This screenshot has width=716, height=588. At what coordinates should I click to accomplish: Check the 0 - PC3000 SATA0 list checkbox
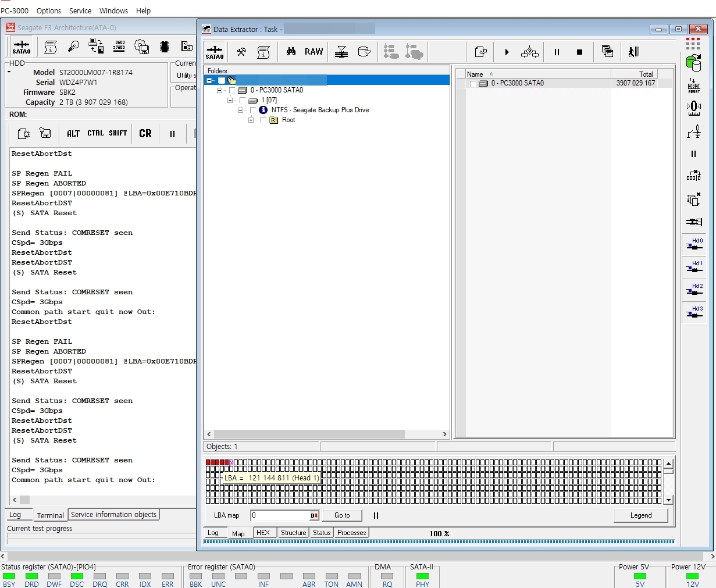click(x=473, y=84)
